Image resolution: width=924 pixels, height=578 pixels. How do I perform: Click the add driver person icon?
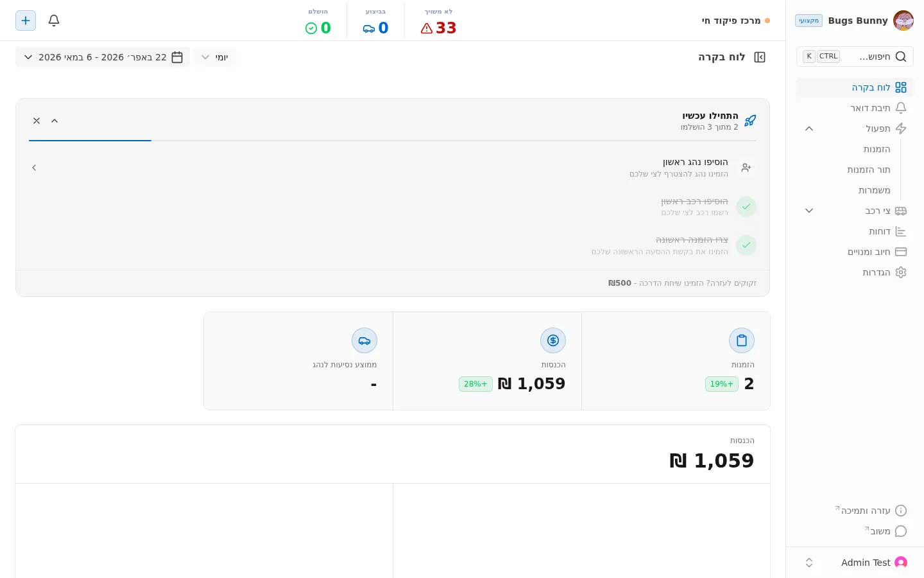(x=746, y=168)
